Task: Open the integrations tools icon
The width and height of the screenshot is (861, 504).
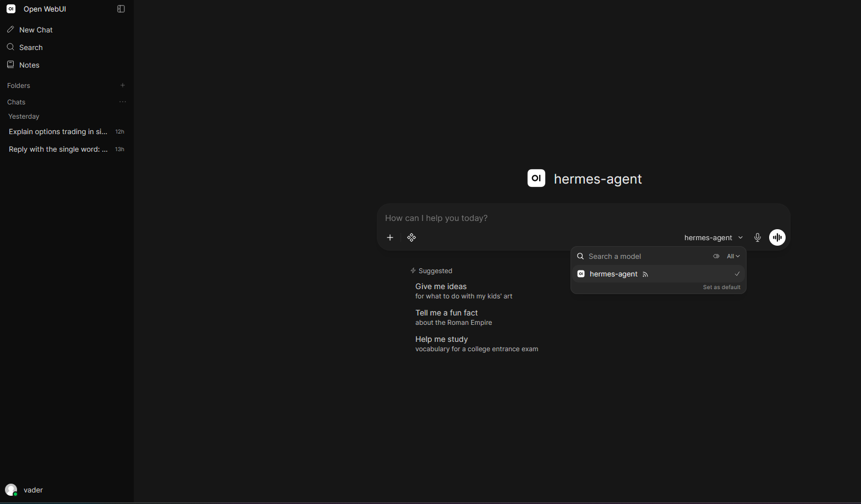Action: (x=412, y=237)
